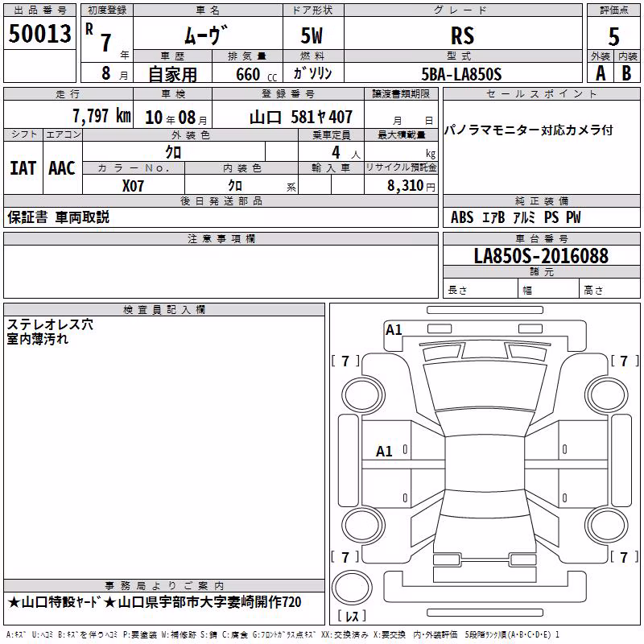The image size is (644, 644).
Task: Select 保証書 車両取説 entry
Action: [58, 217]
